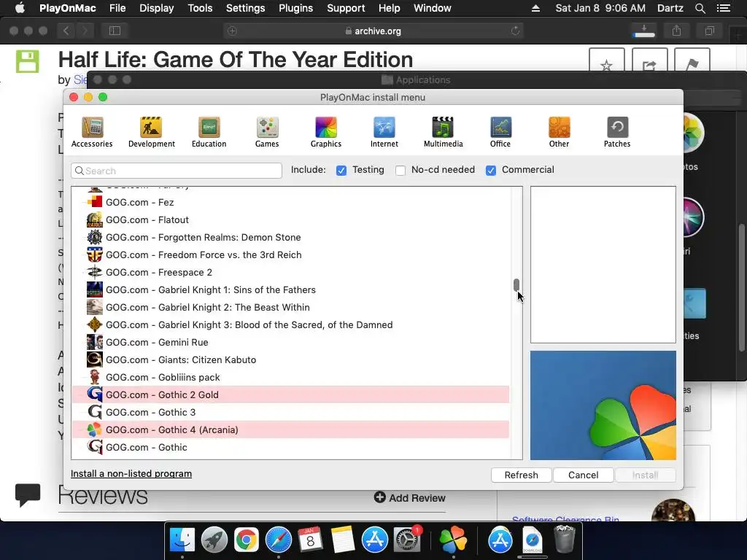Open the App Store from the Dock
747x560 pixels.
(374, 540)
